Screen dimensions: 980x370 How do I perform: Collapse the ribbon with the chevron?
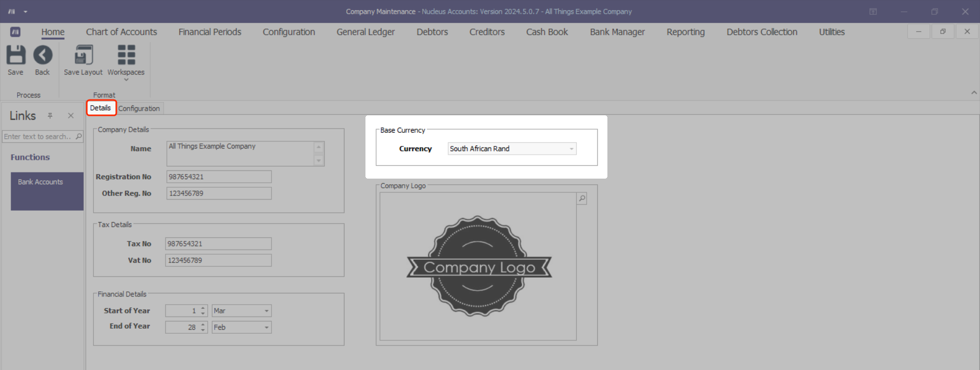[974, 93]
